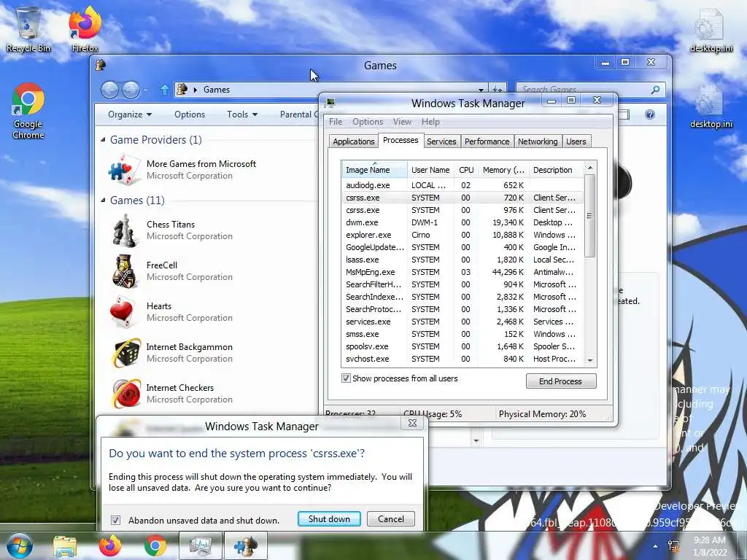Click the process list scroll-down arrow
The image size is (747, 560).
tap(589, 360)
